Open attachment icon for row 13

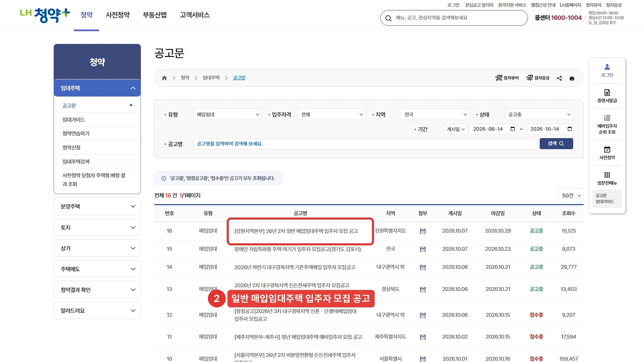pos(423,290)
